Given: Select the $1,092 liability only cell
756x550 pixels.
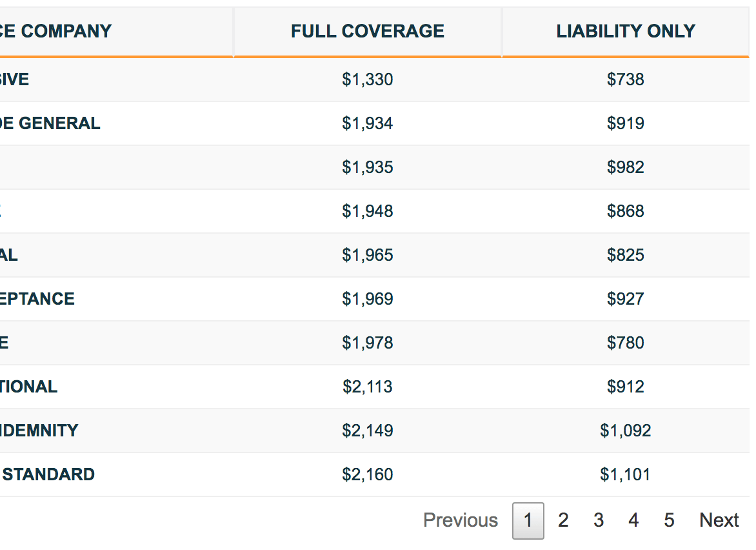Looking at the screenshot, I should coord(625,431).
